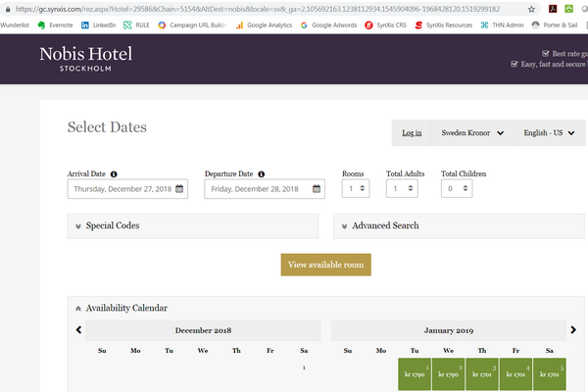This screenshot has width=588, height=392.
Task: Click the Arrival Date input field
Action: pos(127,189)
